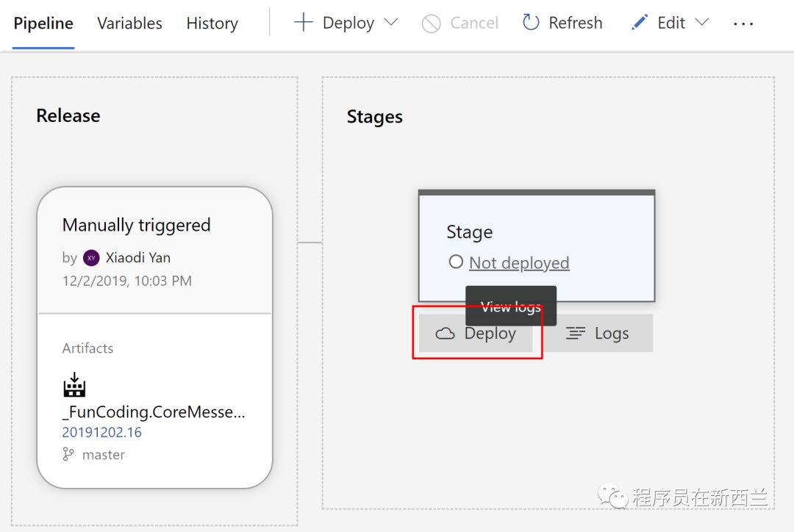
Task: Open the three-dots more actions menu
Action: [x=743, y=24]
